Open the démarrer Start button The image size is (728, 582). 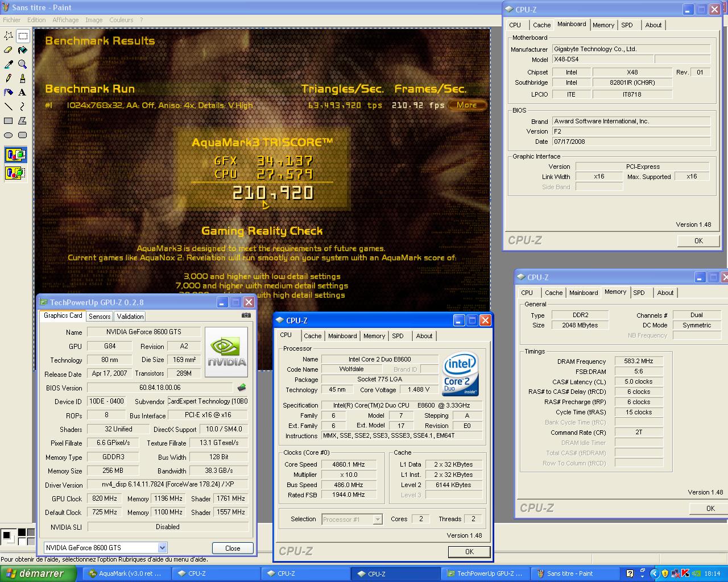[38, 573]
